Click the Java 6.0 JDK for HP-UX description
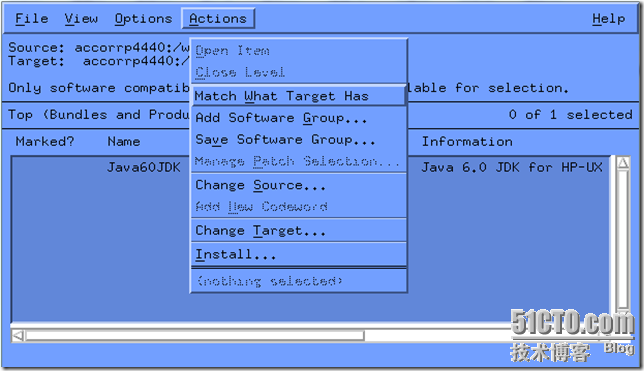644x371 pixels. [x=512, y=167]
